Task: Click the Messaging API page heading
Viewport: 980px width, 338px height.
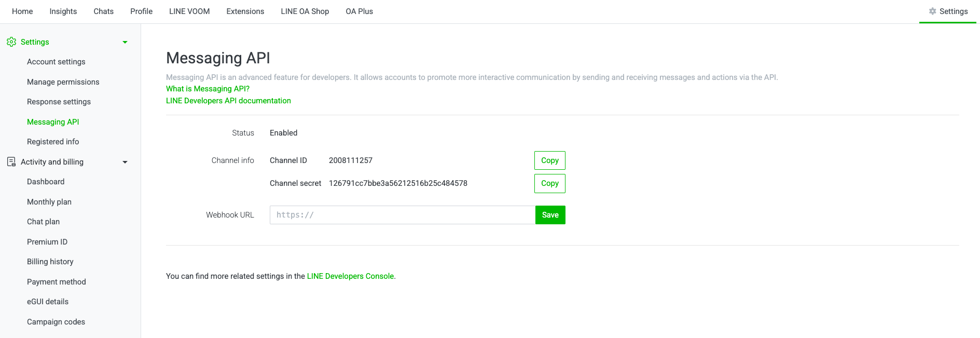Action: pos(218,58)
